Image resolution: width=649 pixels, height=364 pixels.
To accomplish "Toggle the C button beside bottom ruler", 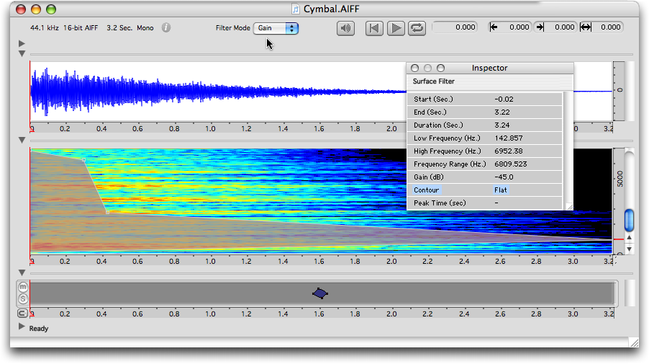I will tap(22, 313).
